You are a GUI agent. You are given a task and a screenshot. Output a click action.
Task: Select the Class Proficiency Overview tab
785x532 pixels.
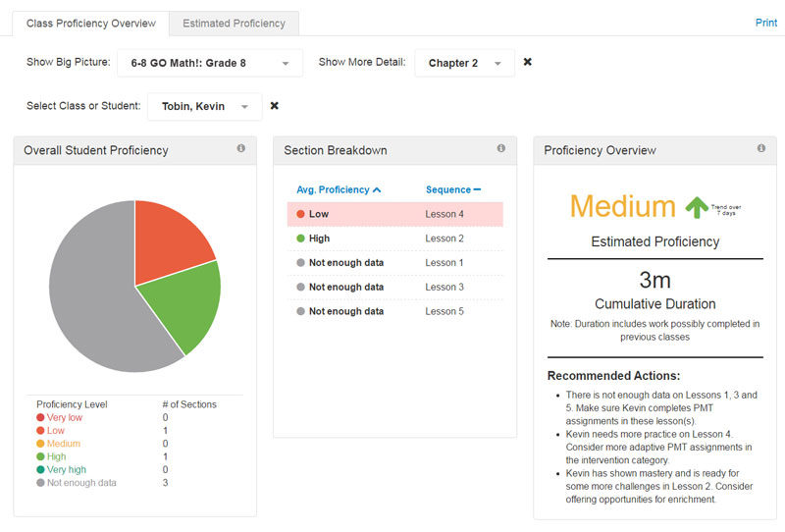[91, 24]
